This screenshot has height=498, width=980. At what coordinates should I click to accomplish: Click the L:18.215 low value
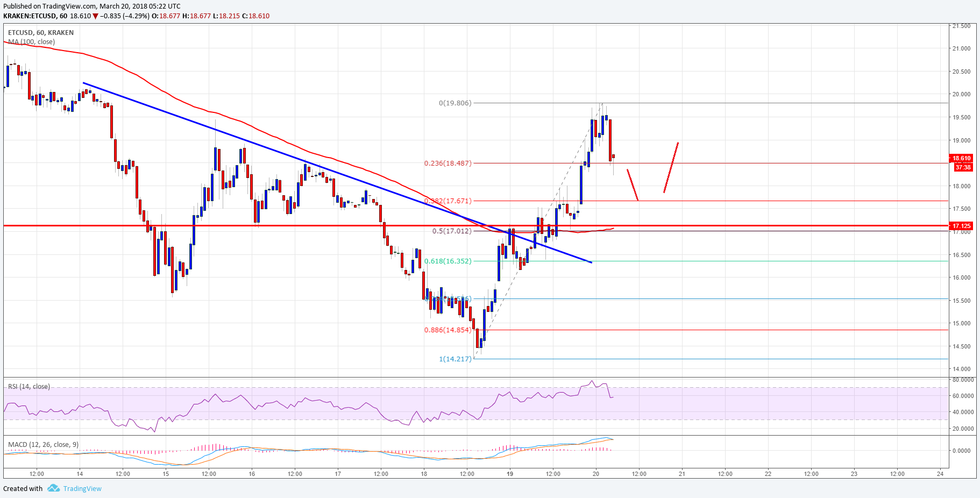click(226, 16)
